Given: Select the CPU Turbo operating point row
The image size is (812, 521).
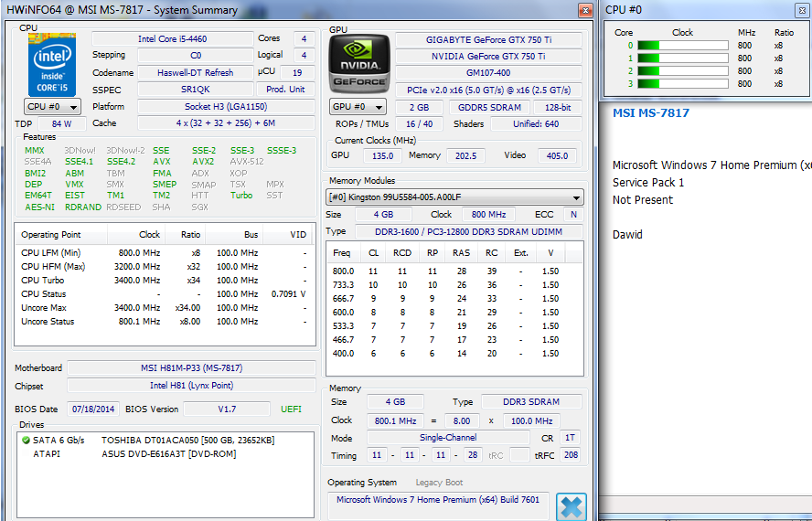Looking at the screenshot, I should tap(165, 281).
